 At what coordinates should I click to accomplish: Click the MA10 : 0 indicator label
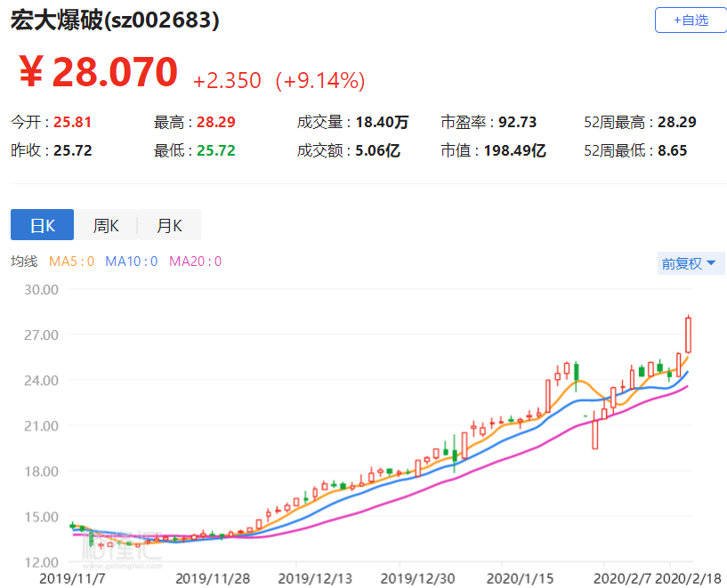pyautogui.click(x=131, y=262)
